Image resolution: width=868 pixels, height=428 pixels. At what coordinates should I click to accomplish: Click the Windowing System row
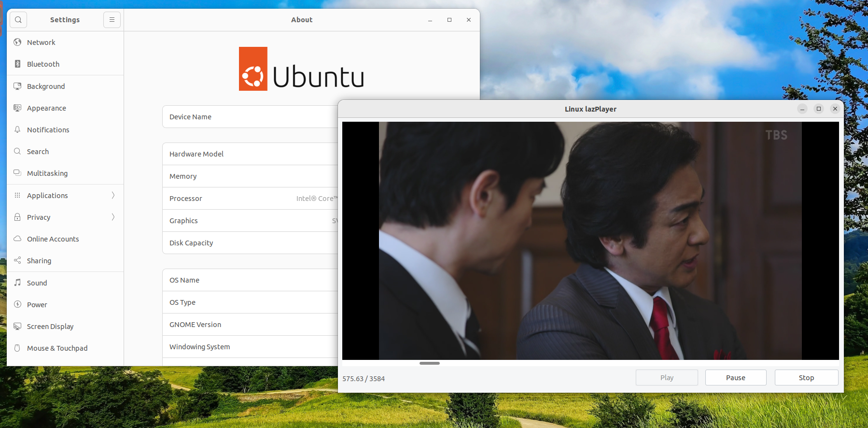pos(250,347)
